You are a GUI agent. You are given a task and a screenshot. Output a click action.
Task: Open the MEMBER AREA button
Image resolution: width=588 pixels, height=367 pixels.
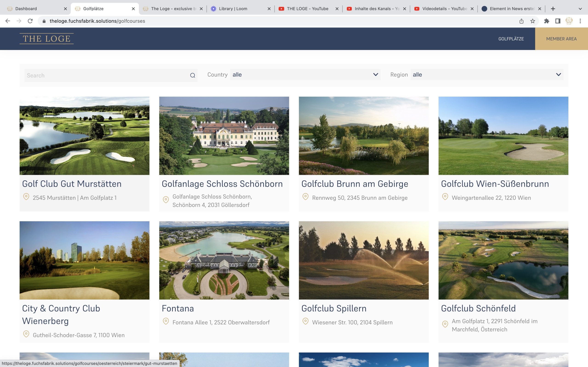click(x=561, y=39)
